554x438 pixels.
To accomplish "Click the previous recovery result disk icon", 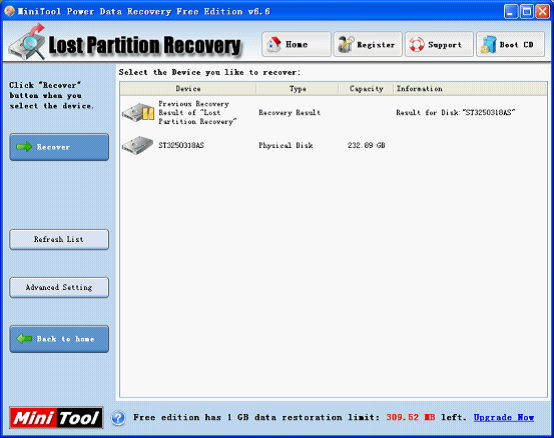I will pos(138,113).
